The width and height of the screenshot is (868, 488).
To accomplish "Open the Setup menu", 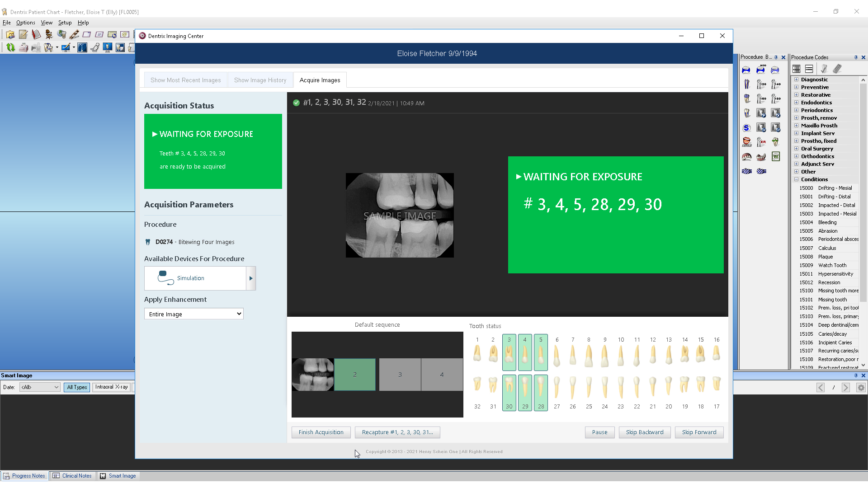I will [65, 23].
